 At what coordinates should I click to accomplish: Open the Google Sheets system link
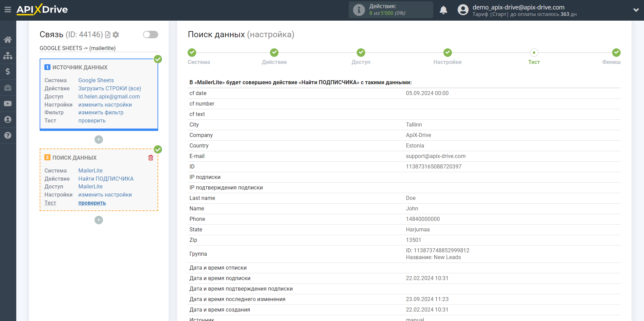96,80
